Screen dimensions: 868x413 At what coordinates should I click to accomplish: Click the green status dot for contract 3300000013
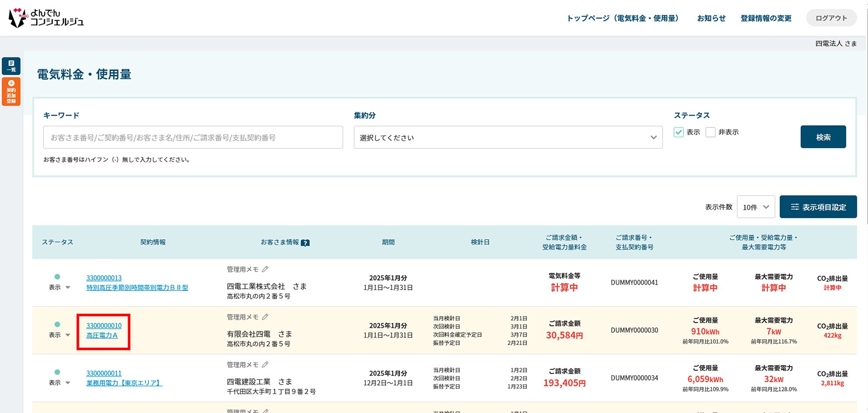click(x=57, y=277)
